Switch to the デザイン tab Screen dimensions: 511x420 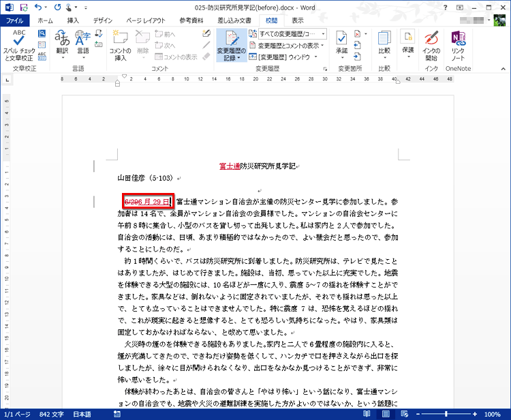point(103,20)
